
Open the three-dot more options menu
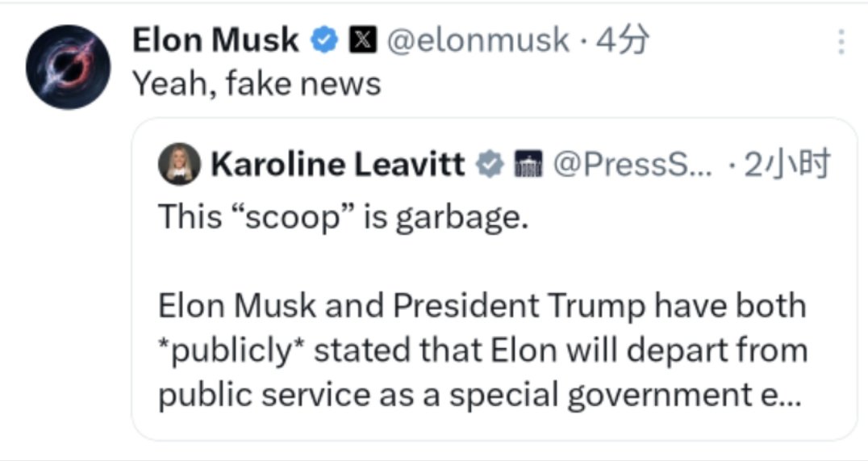pyautogui.click(x=841, y=41)
